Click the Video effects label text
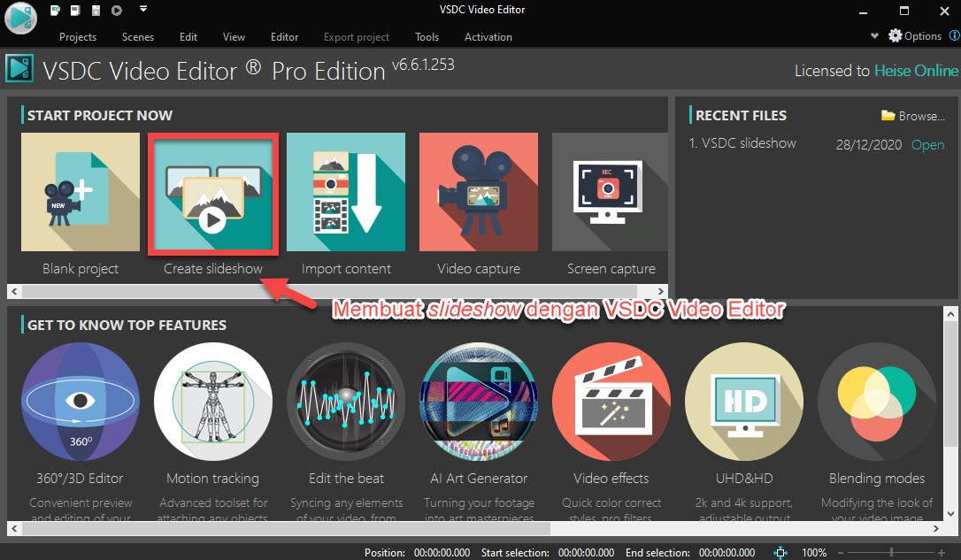This screenshot has height=560, width=961. (x=611, y=478)
